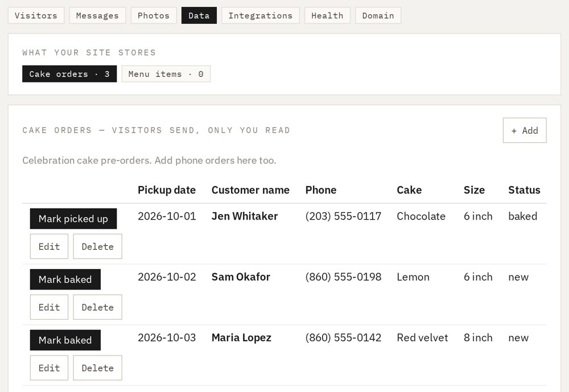Click the Cake column header

[409, 190]
